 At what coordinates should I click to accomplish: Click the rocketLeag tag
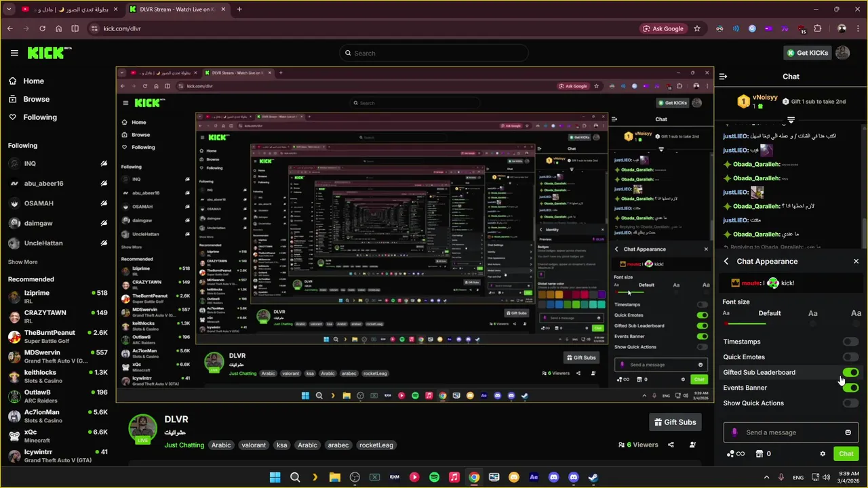coord(376,445)
